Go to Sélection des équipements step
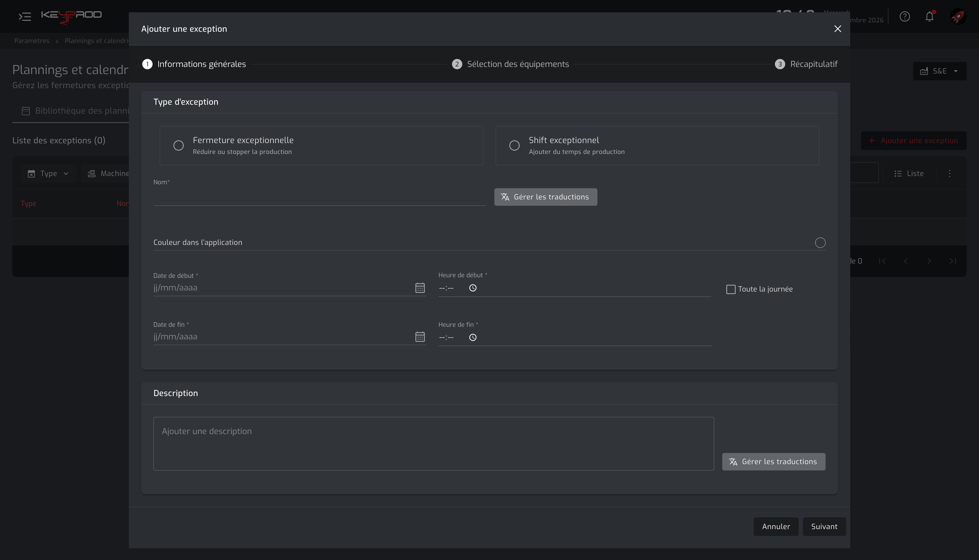This screenshot has width=979, height=560. click(x=510, y=64)
